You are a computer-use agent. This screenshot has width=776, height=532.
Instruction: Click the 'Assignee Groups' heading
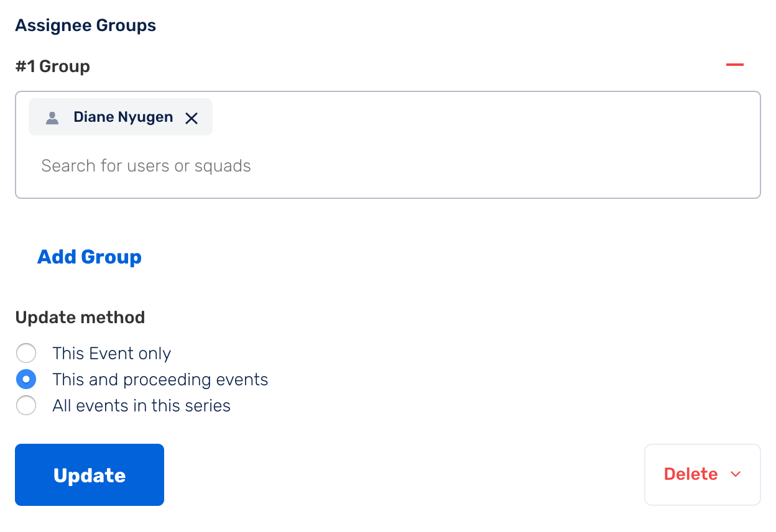(86, 25)
